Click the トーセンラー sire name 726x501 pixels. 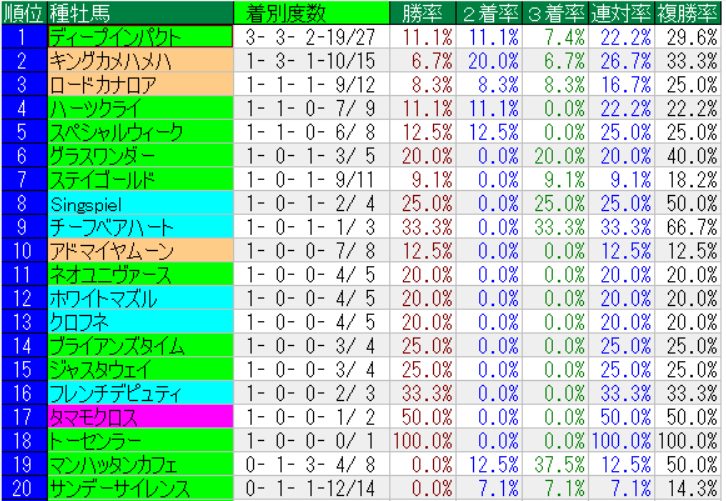point(140,441)
